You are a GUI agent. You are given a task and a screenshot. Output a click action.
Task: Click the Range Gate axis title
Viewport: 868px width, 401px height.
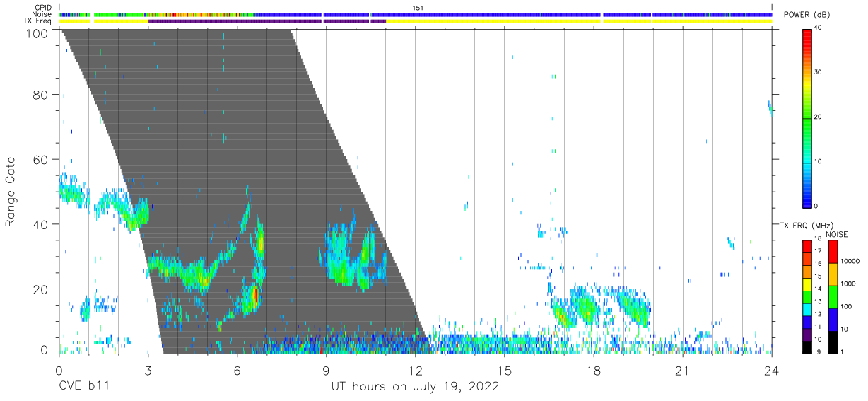(x=11, y=191)
